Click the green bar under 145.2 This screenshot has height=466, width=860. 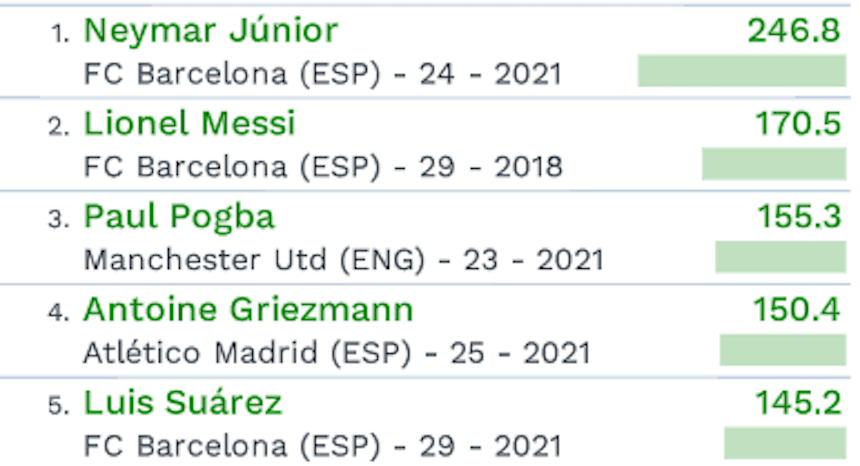(x=784, y=443)
